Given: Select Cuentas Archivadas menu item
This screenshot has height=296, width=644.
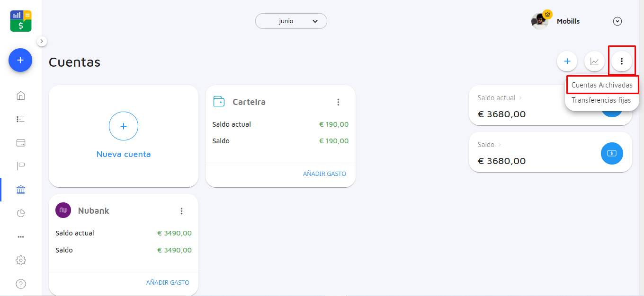Looking at the screenshot, I should [602, 85].
